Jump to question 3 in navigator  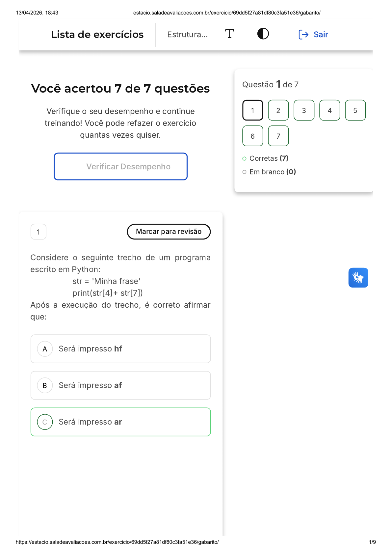click(304, 110)
